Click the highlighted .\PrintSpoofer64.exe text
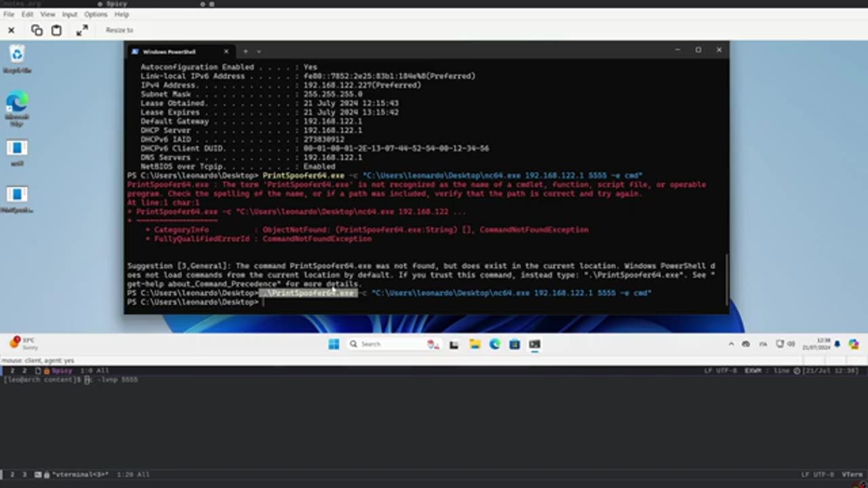Image resolution: width=868 pixels, height=488 pixels. click(307, 293)
